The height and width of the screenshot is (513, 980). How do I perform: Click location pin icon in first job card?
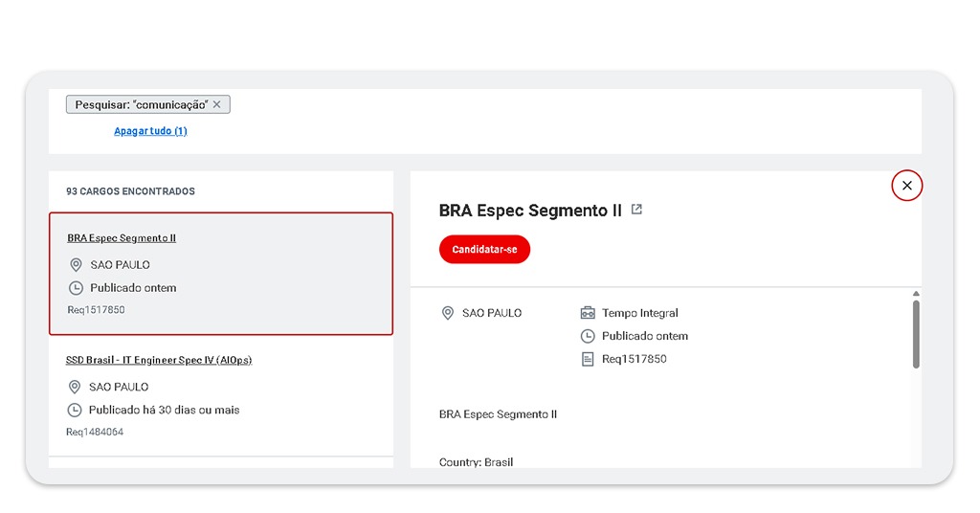point(77,265)
